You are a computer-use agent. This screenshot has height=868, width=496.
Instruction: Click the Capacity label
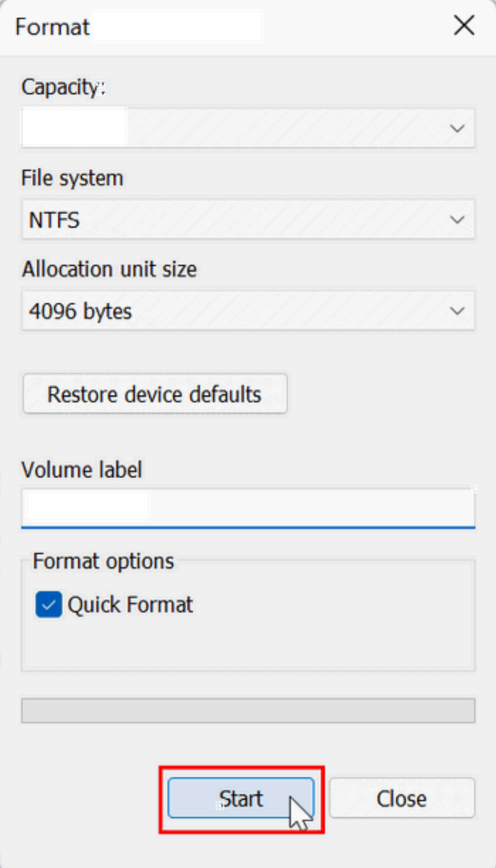click(63, 87)
